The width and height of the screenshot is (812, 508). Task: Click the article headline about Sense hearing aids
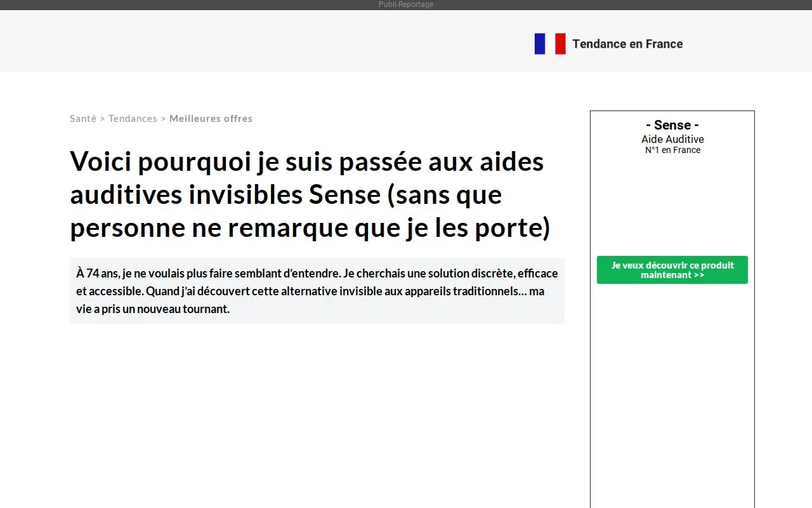(x=310, y=195)
